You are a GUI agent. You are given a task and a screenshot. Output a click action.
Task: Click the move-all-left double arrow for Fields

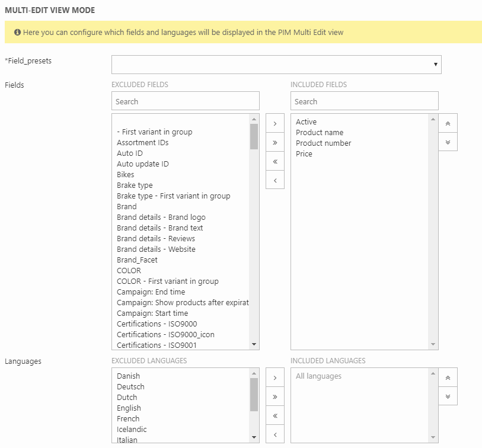[x=275, y=161]
